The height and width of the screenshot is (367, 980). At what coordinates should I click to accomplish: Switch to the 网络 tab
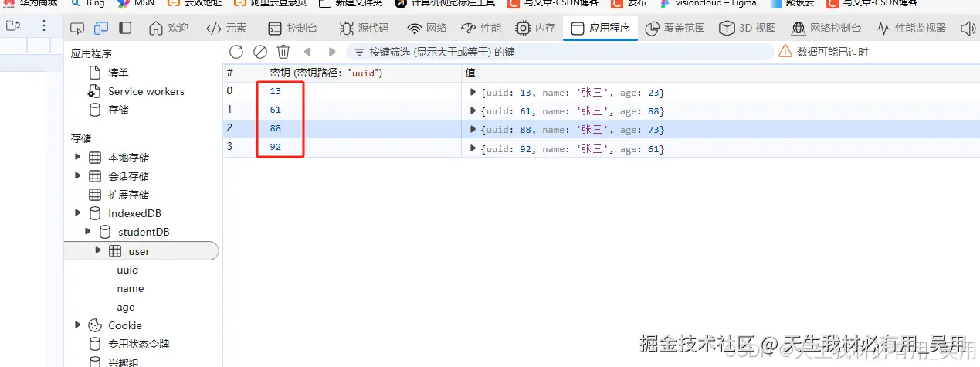(x=427, y=29)
